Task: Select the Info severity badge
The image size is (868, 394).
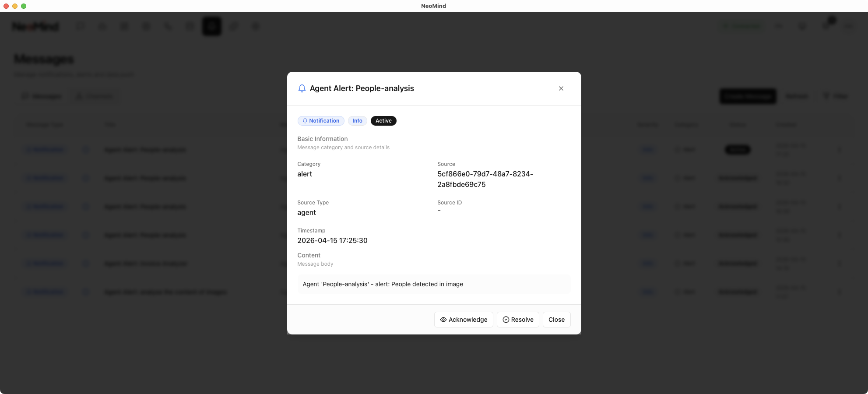Action: point(357,121)
